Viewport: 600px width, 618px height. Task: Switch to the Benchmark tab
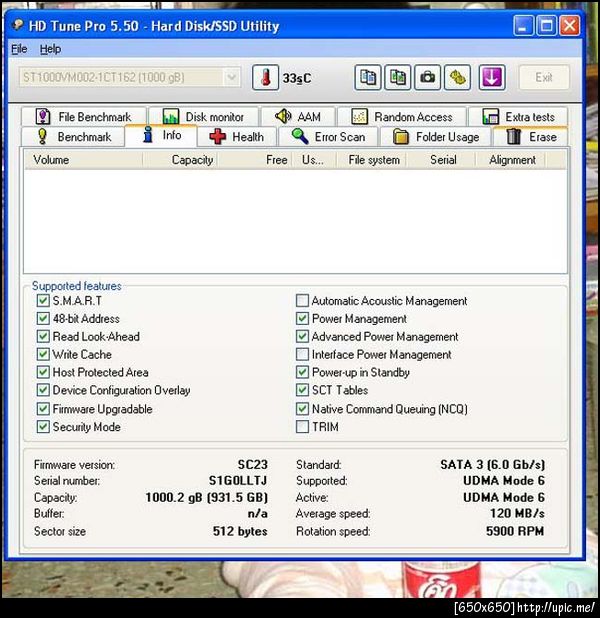[x=74, y=137]
